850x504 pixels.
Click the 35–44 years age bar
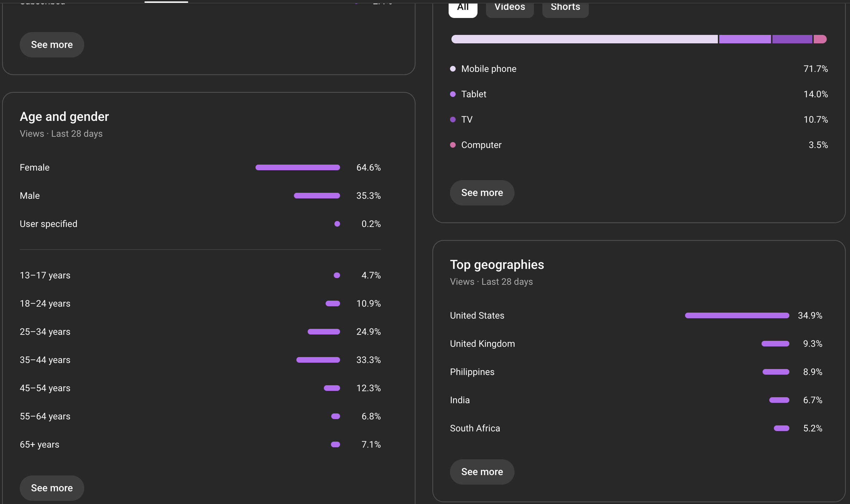click(318, 360)
